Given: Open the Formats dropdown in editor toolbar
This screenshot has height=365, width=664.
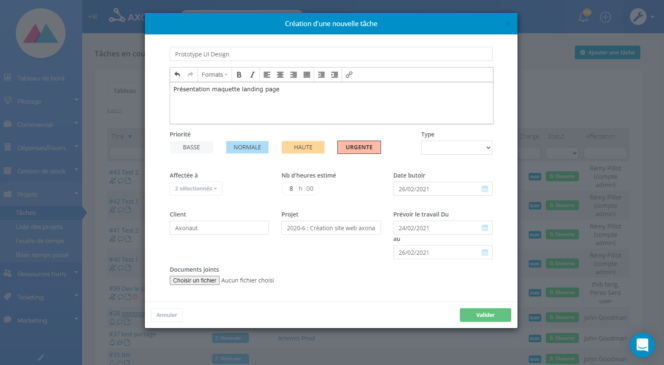Looking at the screenshot, I should coord(214,75).
